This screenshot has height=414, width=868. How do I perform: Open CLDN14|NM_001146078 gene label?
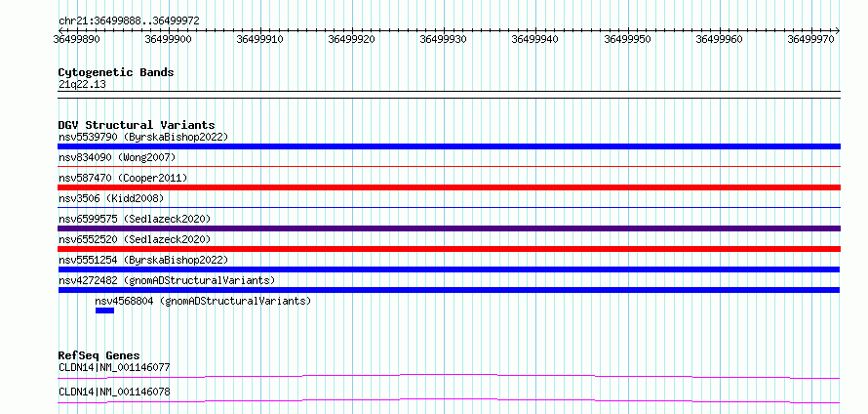pyautogui.click(x=114, y=393)
